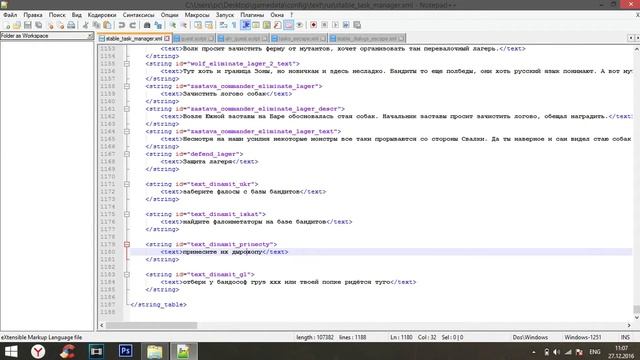The image size is (640, 360).
Task: Start macro recording with red dot icon
Action: (313, 25)
